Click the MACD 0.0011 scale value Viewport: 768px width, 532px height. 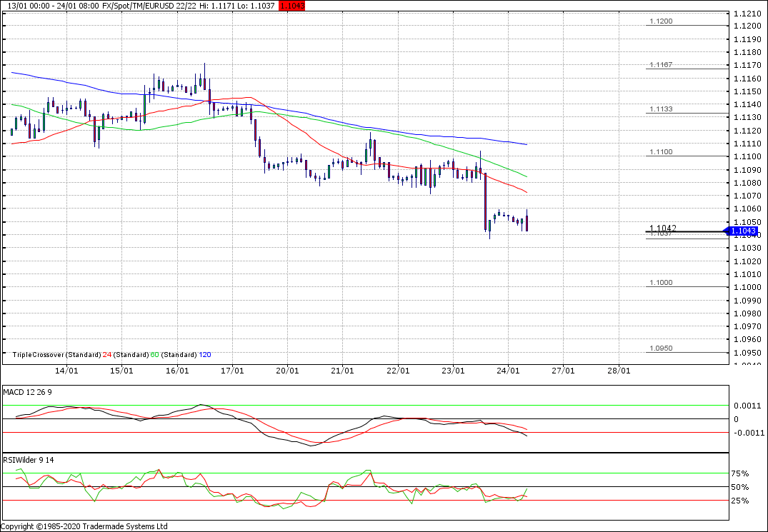point(747,406)
